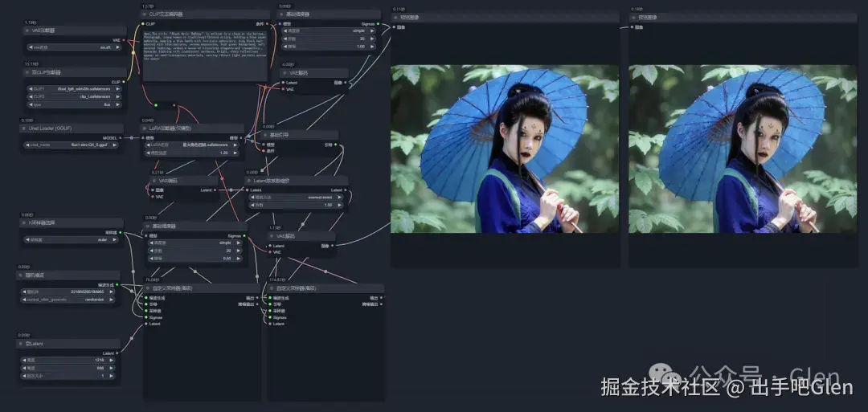Click the 噪波生成 output socket on 随机噪波
The image size is (868, 412).
[x=117, y=284]
